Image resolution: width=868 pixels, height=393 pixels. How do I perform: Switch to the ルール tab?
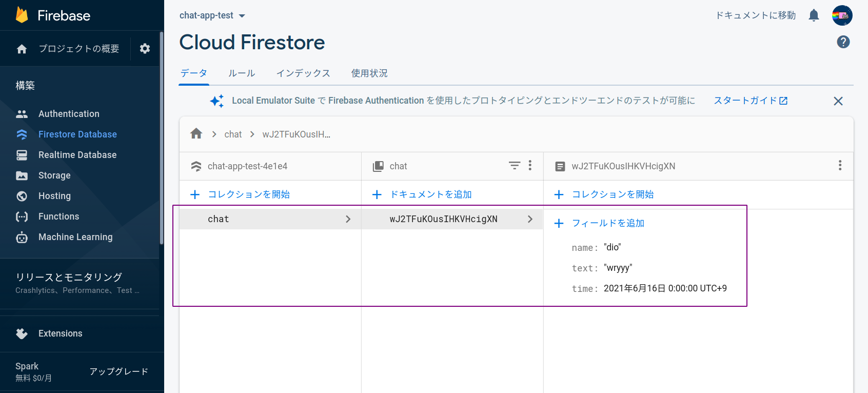(242, 73)
